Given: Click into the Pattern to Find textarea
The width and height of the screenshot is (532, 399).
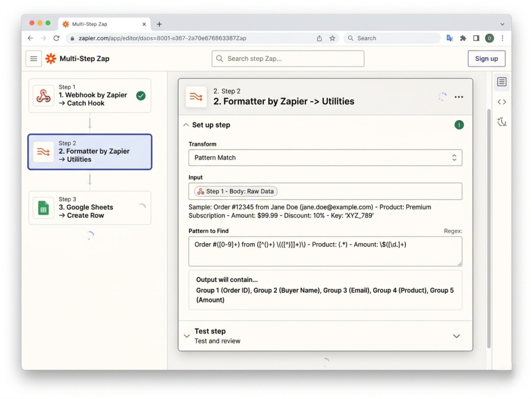Looking at the screenshot, I should point(325,252).
